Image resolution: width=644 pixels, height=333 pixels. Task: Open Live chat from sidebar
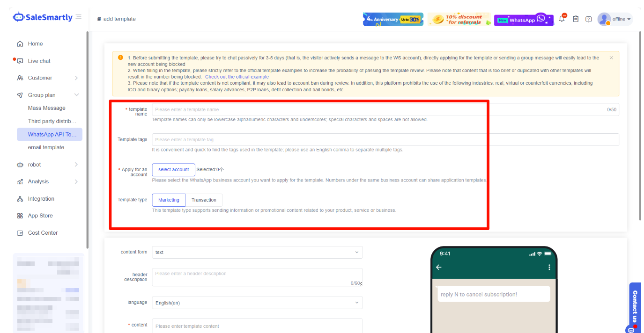tap(39, 61)
